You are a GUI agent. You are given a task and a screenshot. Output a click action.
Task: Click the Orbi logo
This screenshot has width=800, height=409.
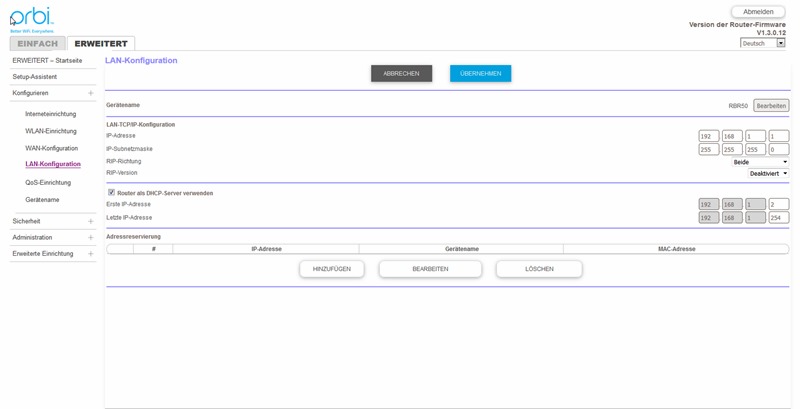coord(32,20)
